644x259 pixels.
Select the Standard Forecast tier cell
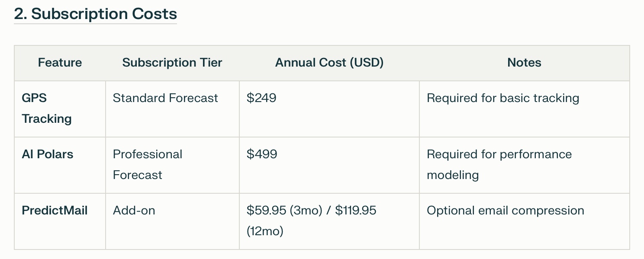pyautogui.click(x=165, y=98)
